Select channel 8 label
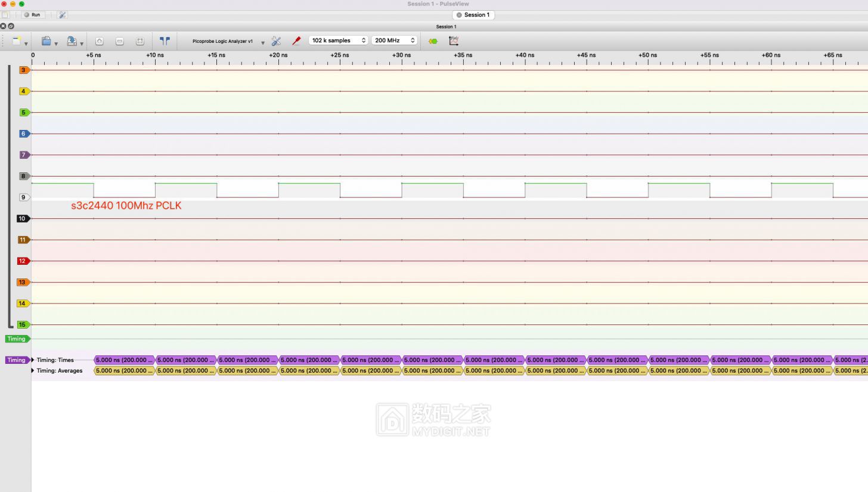868x492 pixels. [24, 176]
